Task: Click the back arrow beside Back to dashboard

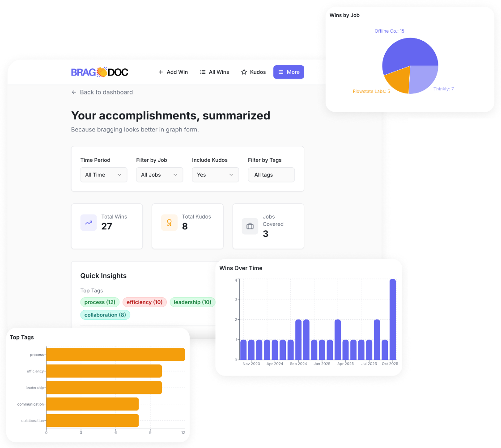Action: [x=73, y=92]
